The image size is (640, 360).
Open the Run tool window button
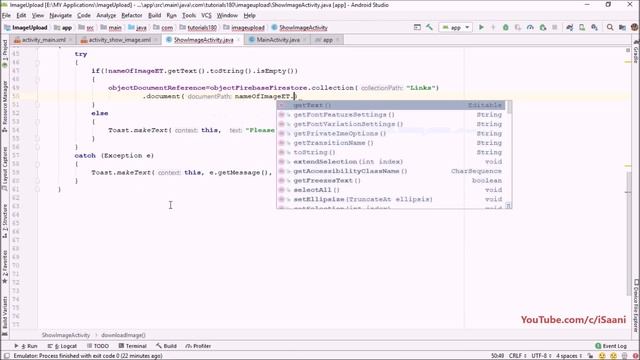coord(26,346)
